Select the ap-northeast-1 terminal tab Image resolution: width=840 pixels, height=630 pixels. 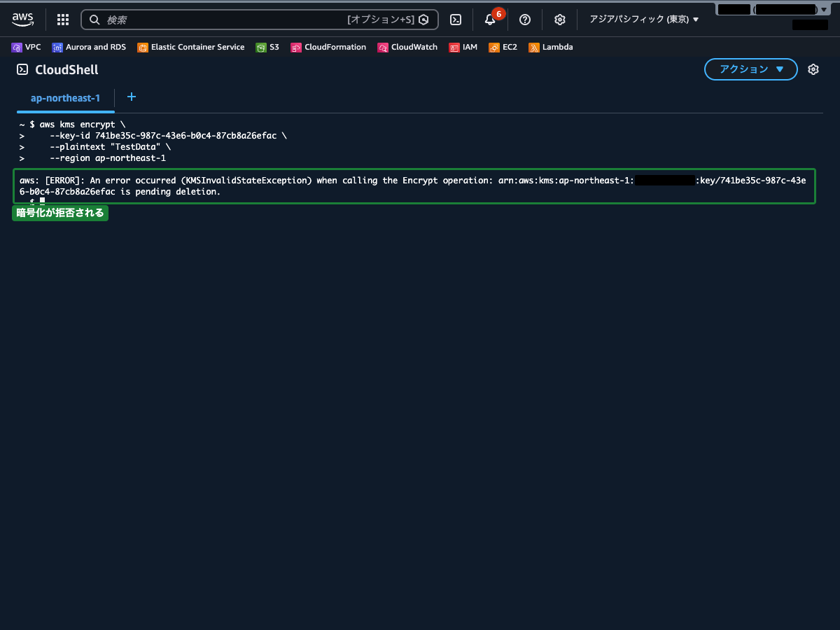66,98
